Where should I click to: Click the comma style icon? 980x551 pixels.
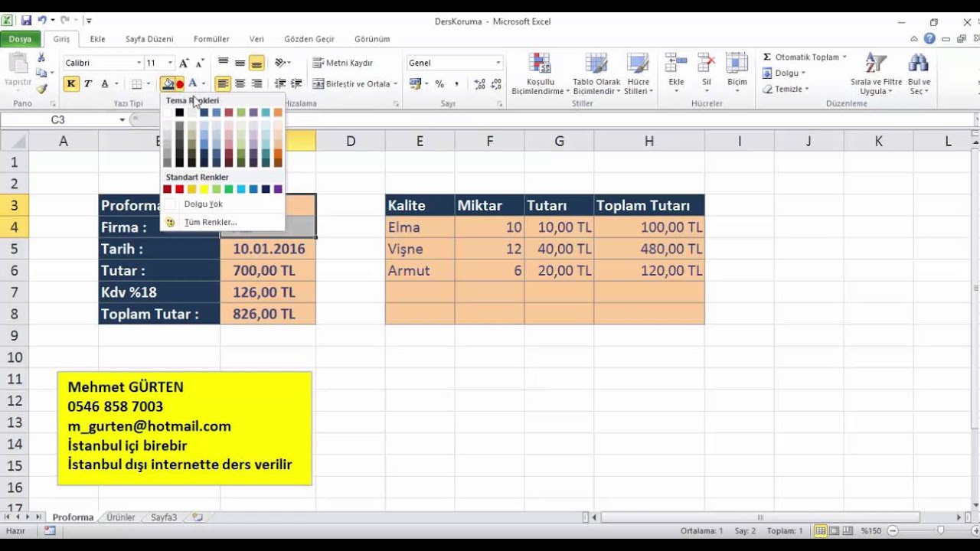click(457, 84)
